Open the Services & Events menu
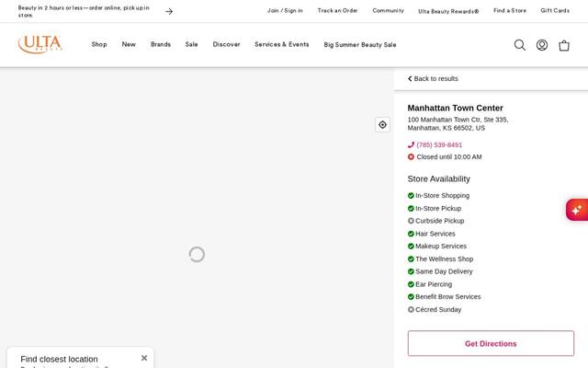Viewport: 588px width, 368px height. tap(282, 44)
